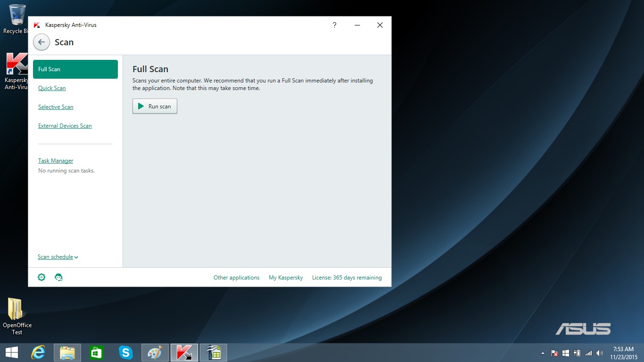
Task: Open Action Center flag tray icon
Action: (554, 353)
